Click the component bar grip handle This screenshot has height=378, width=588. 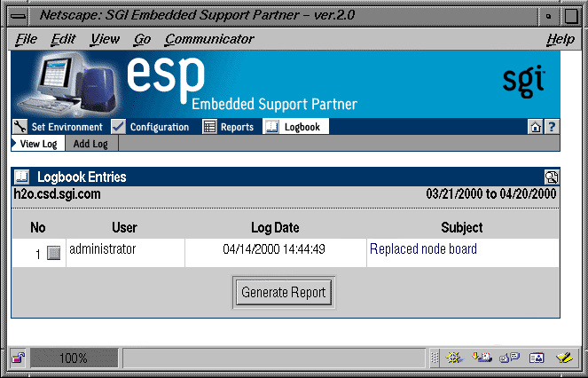tap(435, 358)
